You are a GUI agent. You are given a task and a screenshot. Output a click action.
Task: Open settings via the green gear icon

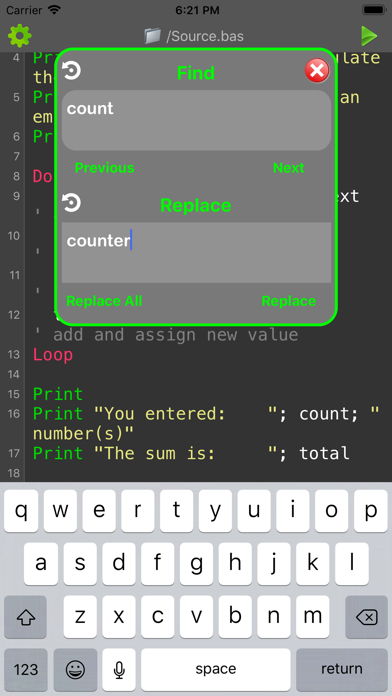(20, 36)
